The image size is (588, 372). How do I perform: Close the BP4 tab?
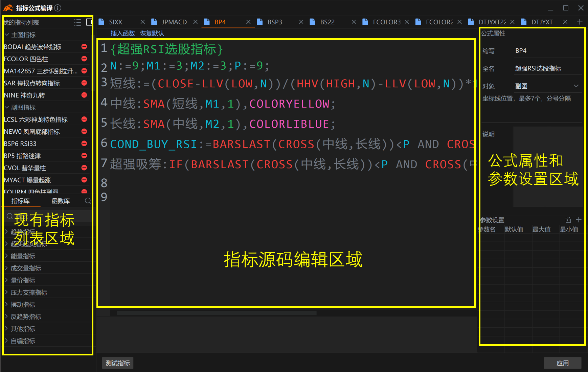point(248,22)
